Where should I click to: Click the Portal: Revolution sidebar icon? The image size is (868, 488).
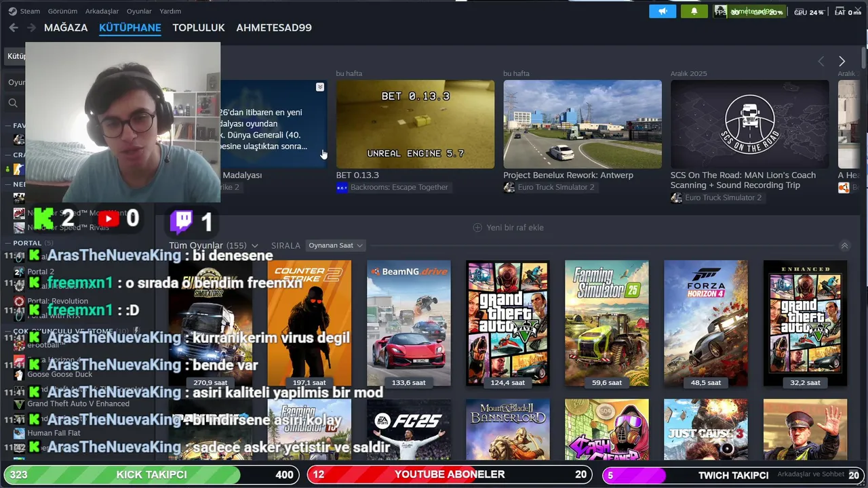19,301
